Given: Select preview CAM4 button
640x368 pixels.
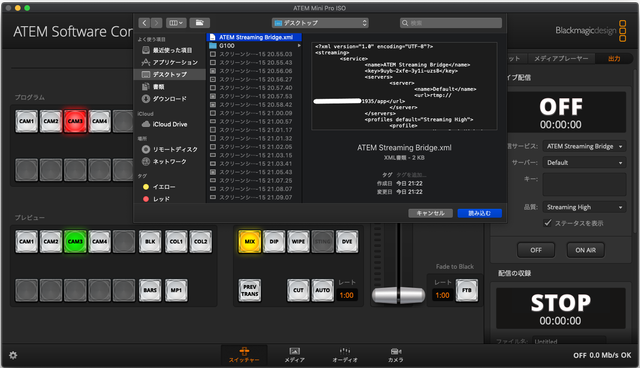Looking at the screenshot, I should (100, 242).
